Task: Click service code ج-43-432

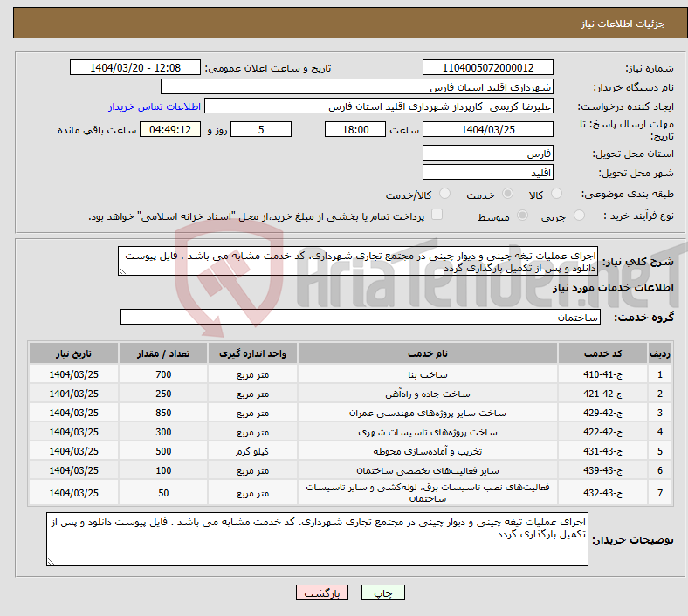Action: [603, 493]
